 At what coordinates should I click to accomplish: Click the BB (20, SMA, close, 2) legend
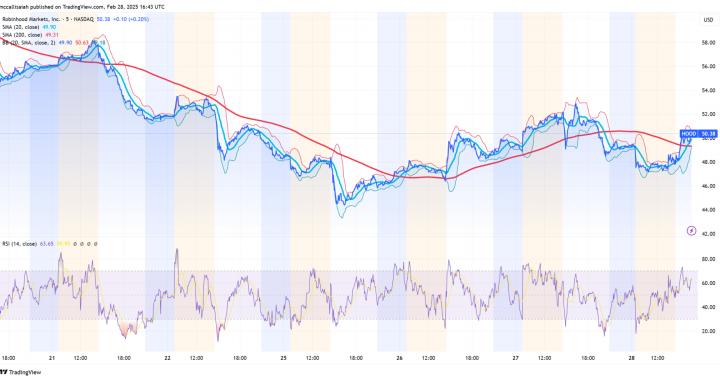tap(28, 43)
